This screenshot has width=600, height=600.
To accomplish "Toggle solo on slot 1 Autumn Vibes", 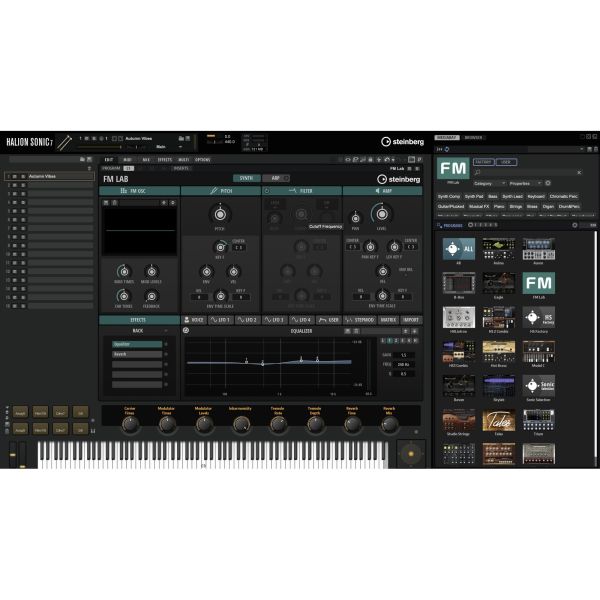I will pos(23,176).
